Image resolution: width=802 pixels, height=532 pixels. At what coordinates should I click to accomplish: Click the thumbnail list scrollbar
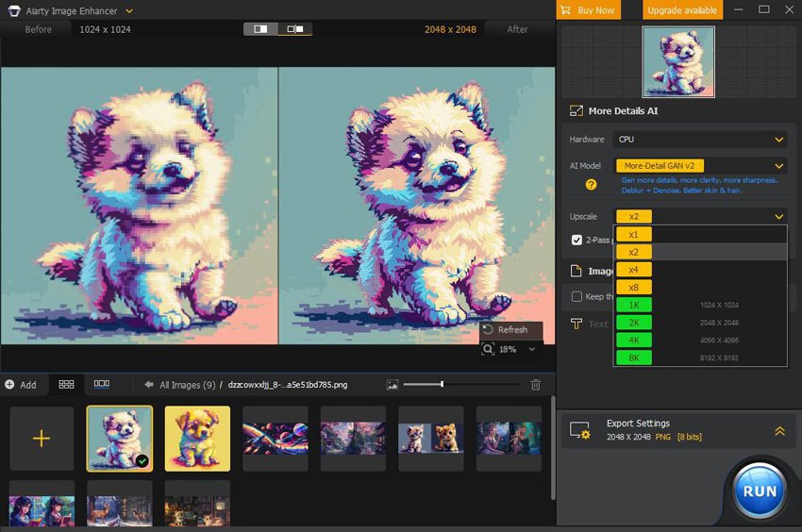point(553,448)
